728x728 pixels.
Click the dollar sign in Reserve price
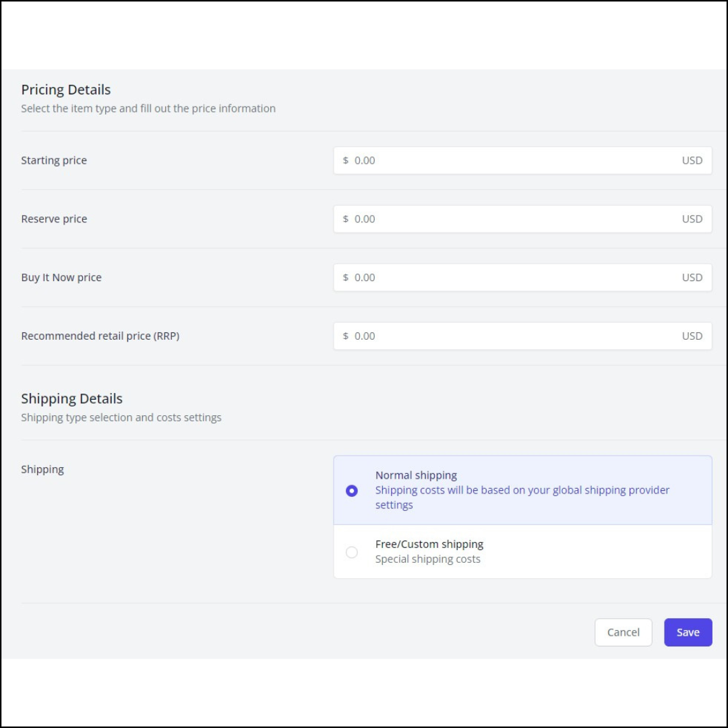[x=345, y=218]
